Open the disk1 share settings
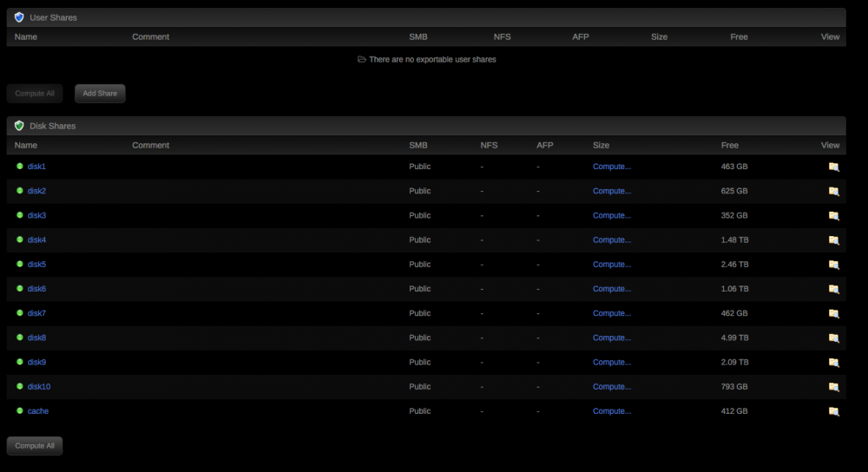 [36, 166]
